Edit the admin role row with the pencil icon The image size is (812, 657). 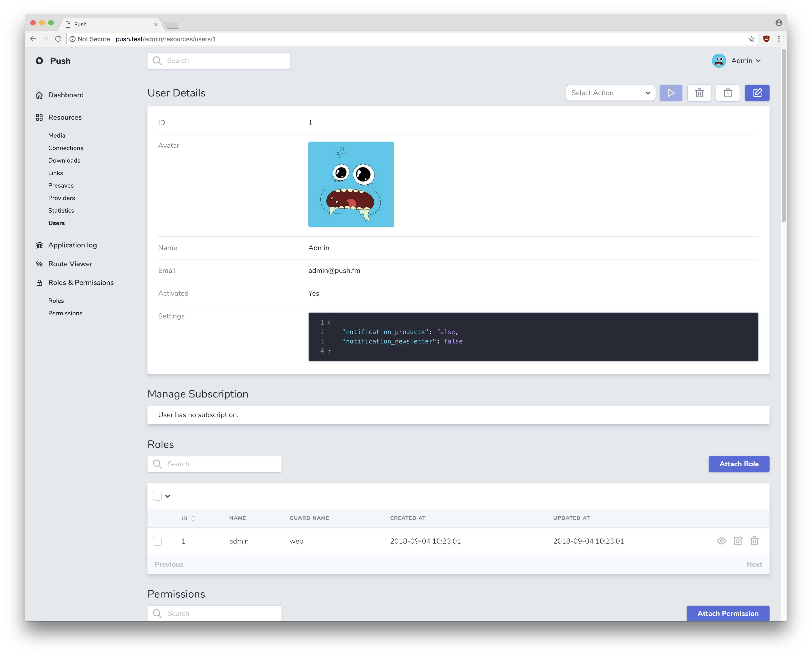click(738, 541)
